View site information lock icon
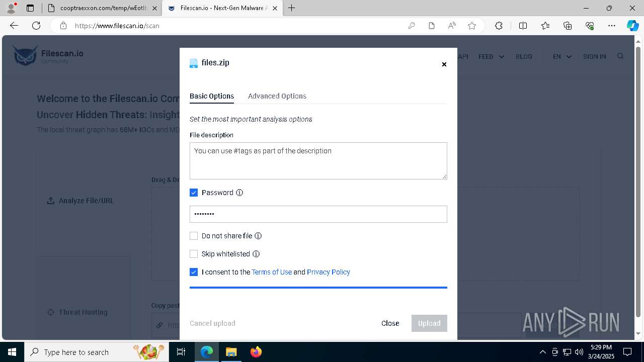The width and height of the screenshot is (644, 362). [63, 26]
